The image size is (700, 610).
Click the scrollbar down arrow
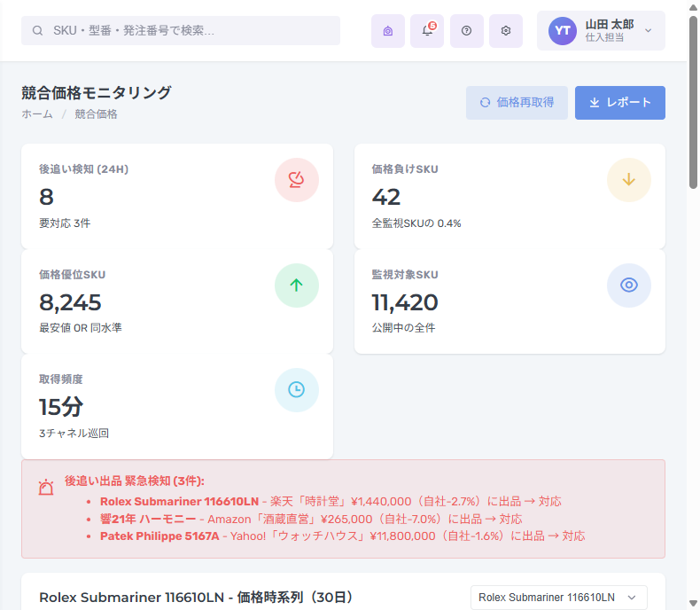coord(693,603)
